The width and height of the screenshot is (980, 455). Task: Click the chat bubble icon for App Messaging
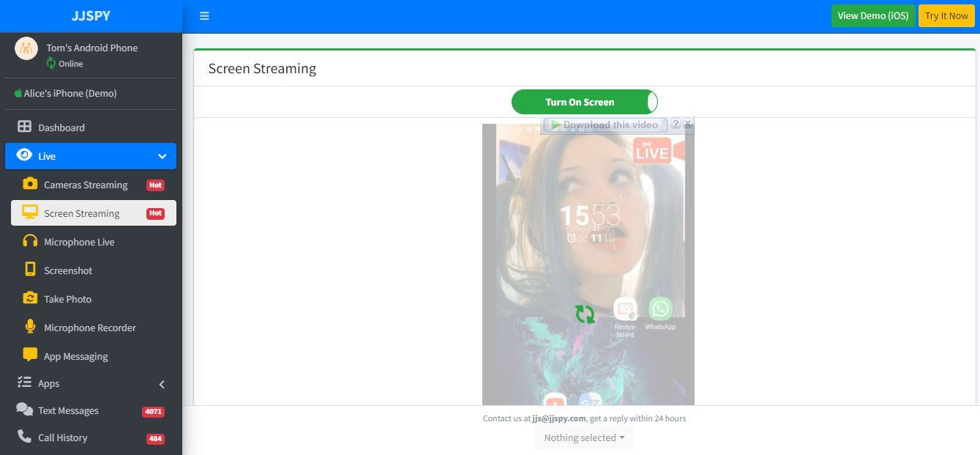click(30, 355)
